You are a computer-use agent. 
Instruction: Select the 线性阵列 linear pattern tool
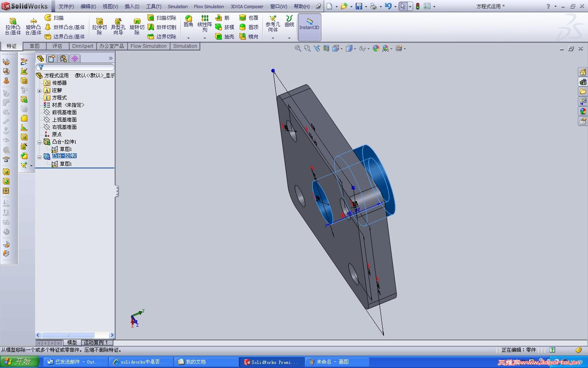click(x=205, y=24)
